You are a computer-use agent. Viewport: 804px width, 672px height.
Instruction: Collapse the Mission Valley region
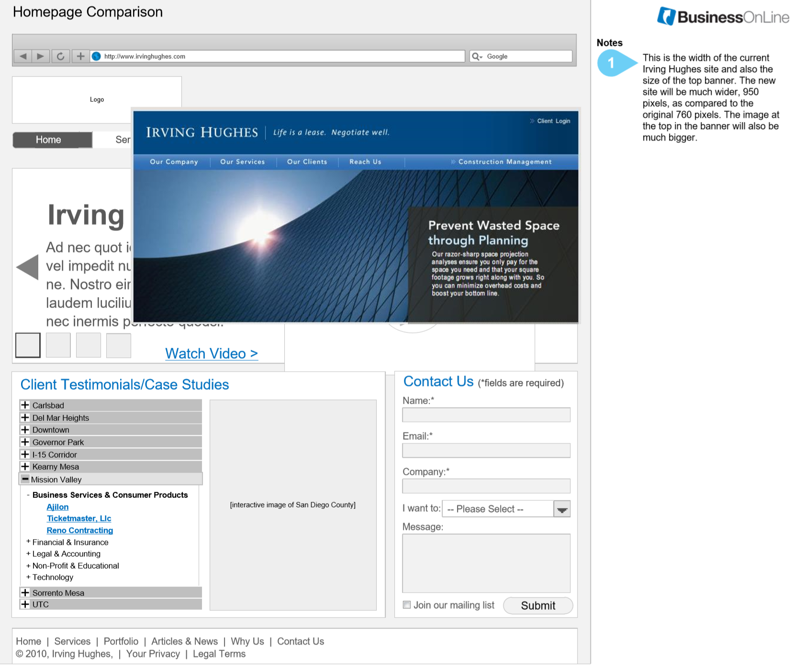pyautogui.click(x=111, y=479)
